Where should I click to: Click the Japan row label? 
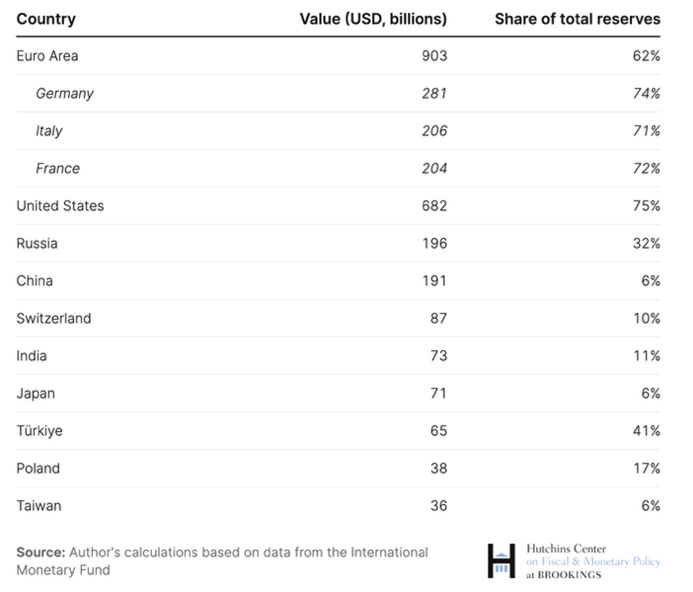coord(36,393)
